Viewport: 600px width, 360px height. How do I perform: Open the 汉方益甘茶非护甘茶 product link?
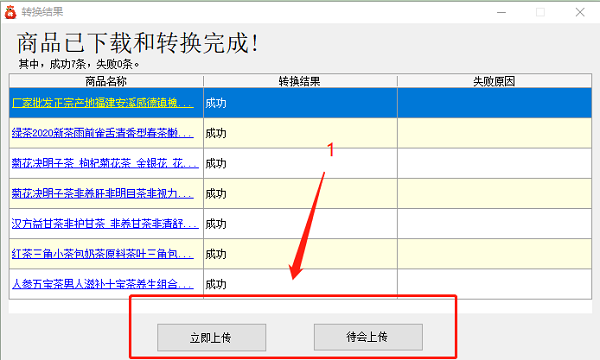pyautogui.click(x=105, y=224)
